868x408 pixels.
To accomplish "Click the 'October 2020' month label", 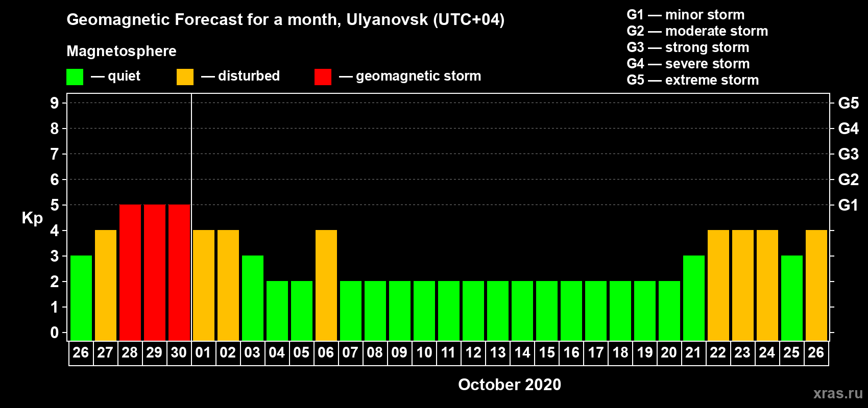I will coord(510,385).
